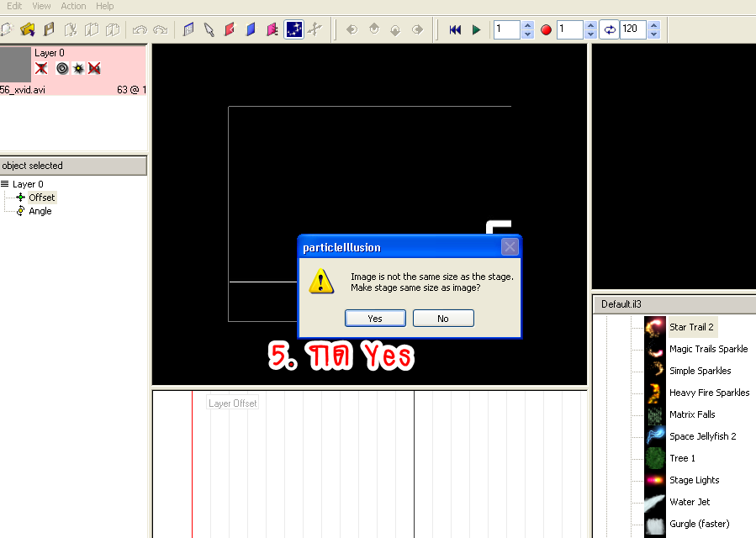Select Layer 0 in the hierarchy tree
Screen dimensions: 756x538
pos(28,184)
